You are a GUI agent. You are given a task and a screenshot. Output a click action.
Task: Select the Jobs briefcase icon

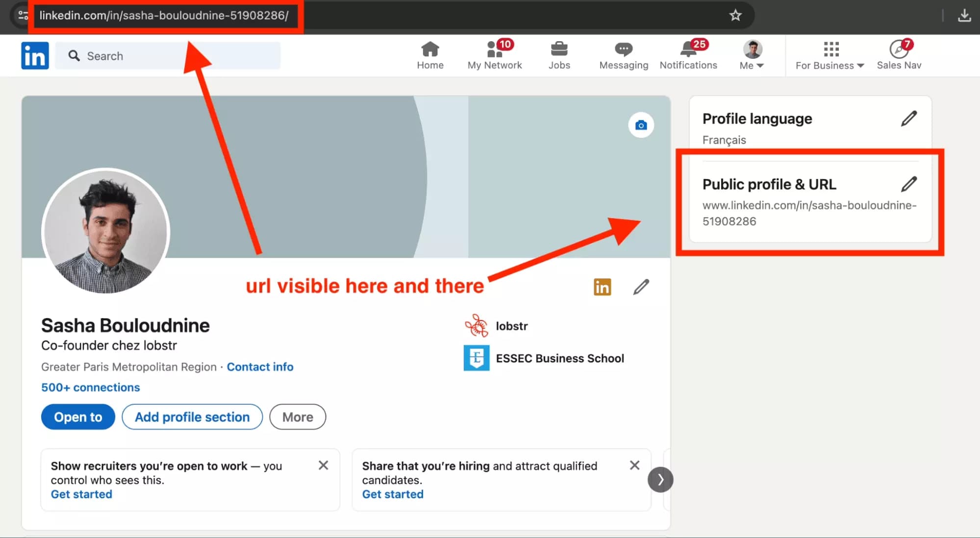tap(558, 51)
